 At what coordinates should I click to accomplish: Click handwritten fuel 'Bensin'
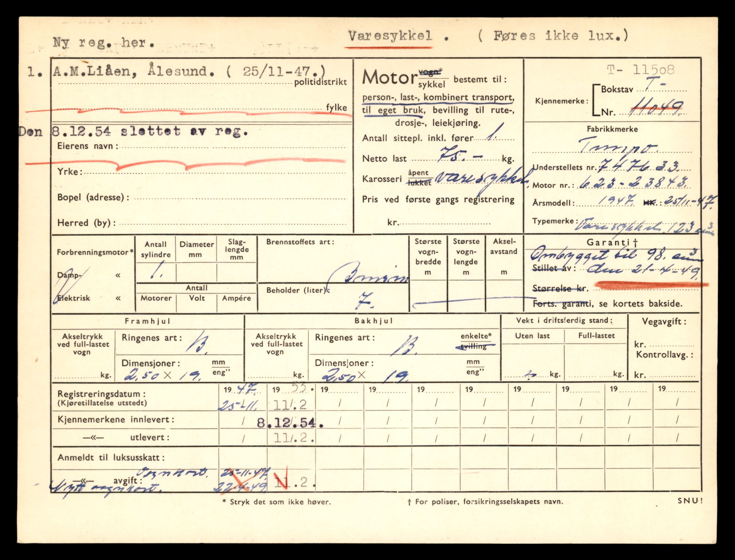pyautogui.click(x=368, y=276)
